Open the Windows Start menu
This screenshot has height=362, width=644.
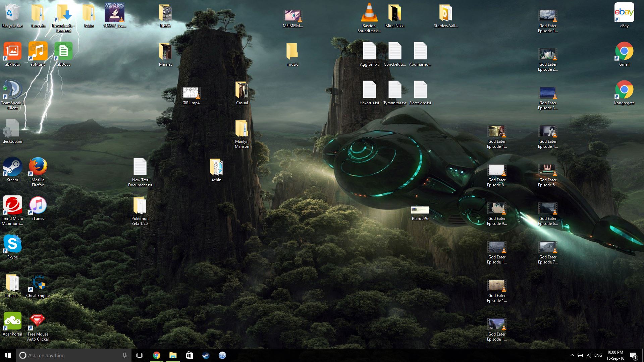8,355
